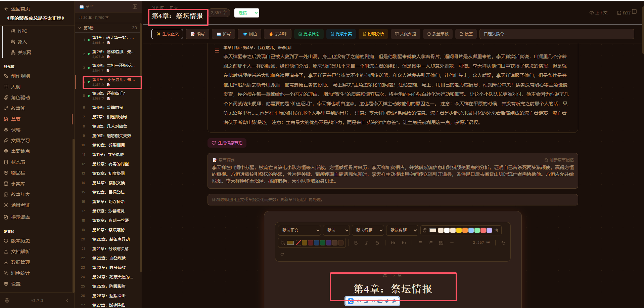Insert a numbered list
This screenshot has height=308, width=644.
point(430,243)
